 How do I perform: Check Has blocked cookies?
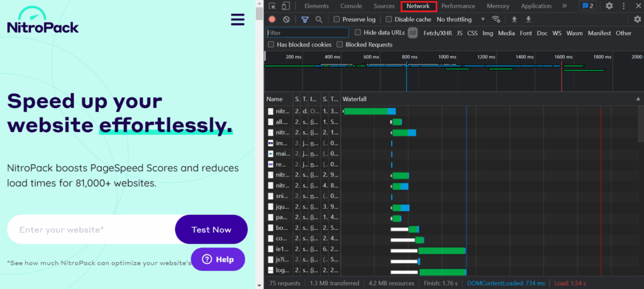271,45
